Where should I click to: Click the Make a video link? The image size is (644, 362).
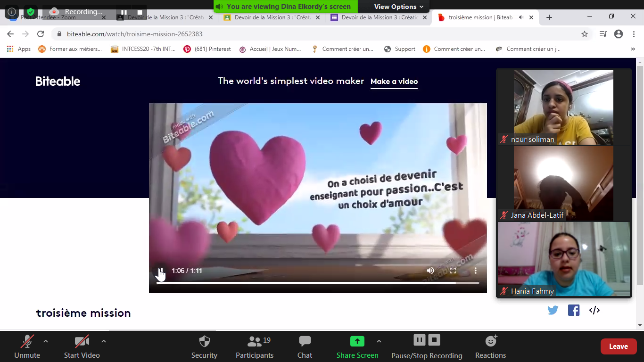[x=394, y=82]
